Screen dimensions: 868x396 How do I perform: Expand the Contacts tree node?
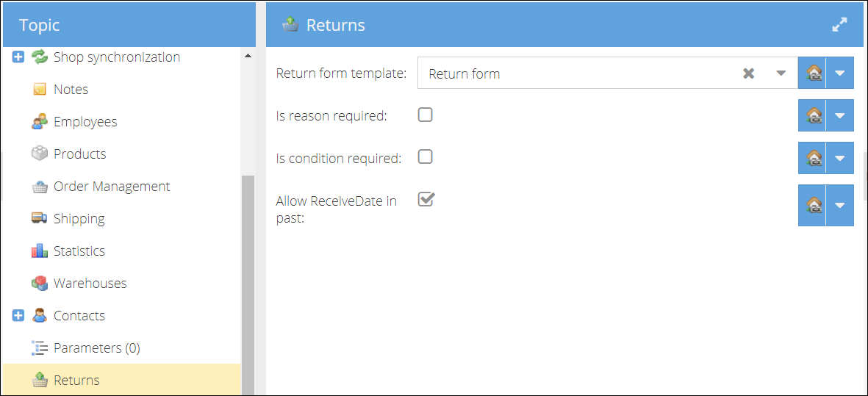point(18,315)
